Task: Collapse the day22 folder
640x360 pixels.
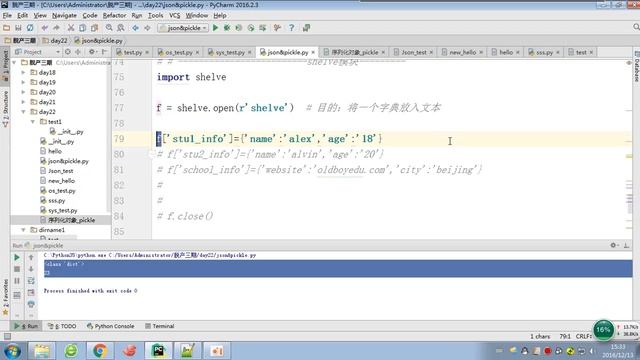Action: click(23, 112)
